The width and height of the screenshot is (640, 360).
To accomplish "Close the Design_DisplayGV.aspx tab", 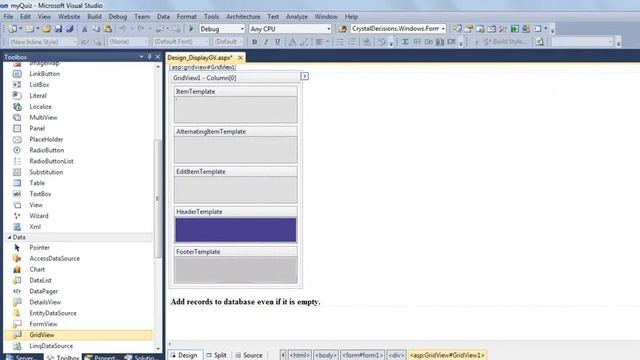I will tap(240, 58).
